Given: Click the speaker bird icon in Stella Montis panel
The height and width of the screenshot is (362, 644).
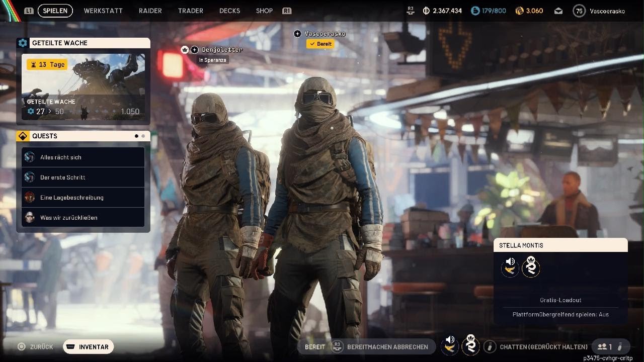Looking at the screenshot, I should click(x=510, y=267).
